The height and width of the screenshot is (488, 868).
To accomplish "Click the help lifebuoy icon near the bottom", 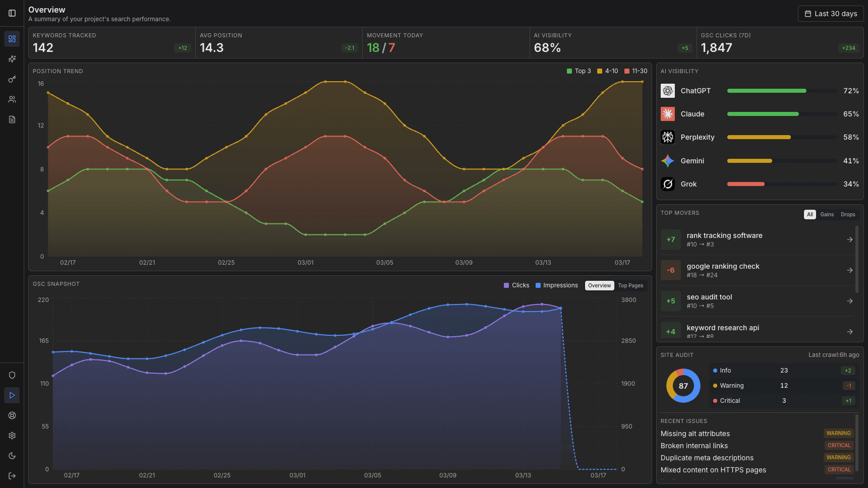I will click(12, 415).
